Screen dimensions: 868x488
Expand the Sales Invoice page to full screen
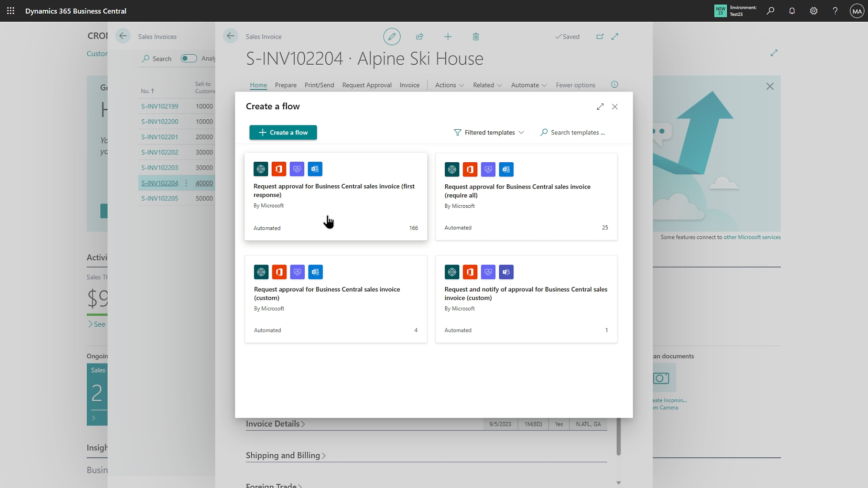pyautogui.click(x=615, y=36)
